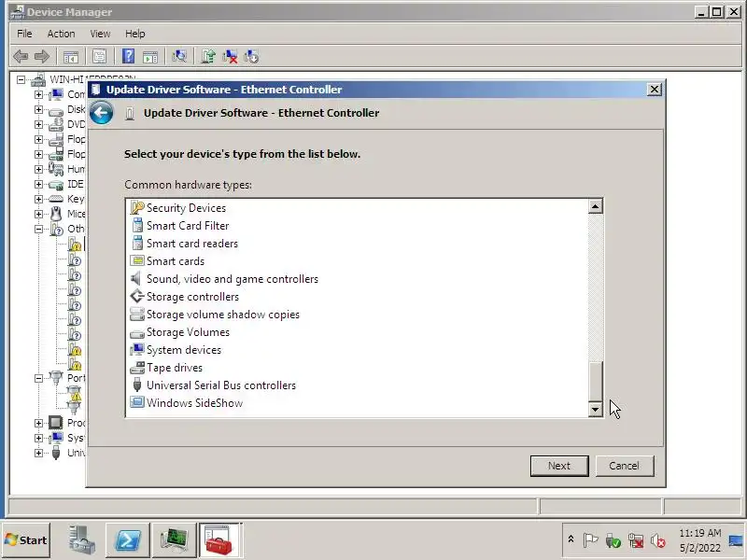Show hidden system tray icons
The width and height of the screenshot is (747, 560).
[571, 539]
